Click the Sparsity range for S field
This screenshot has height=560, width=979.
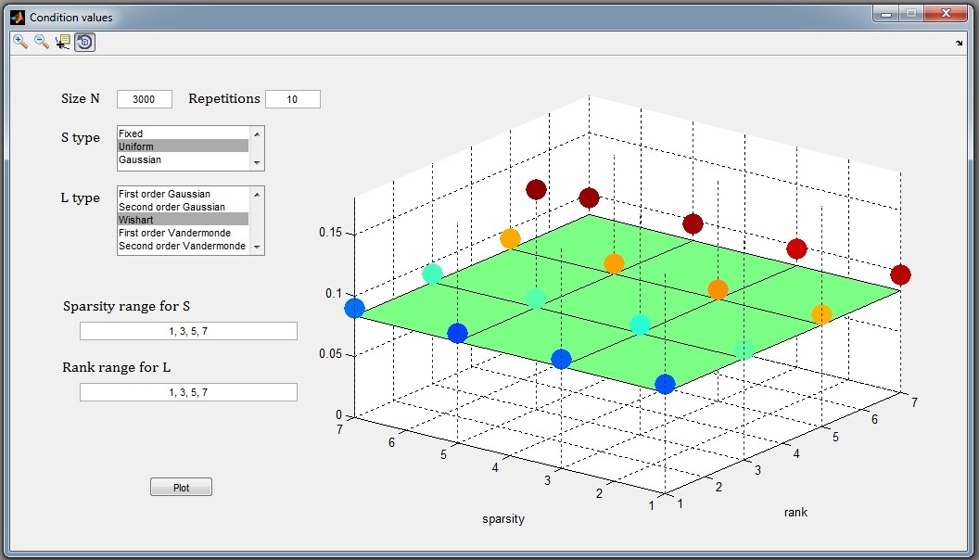[x=188, y=331]
